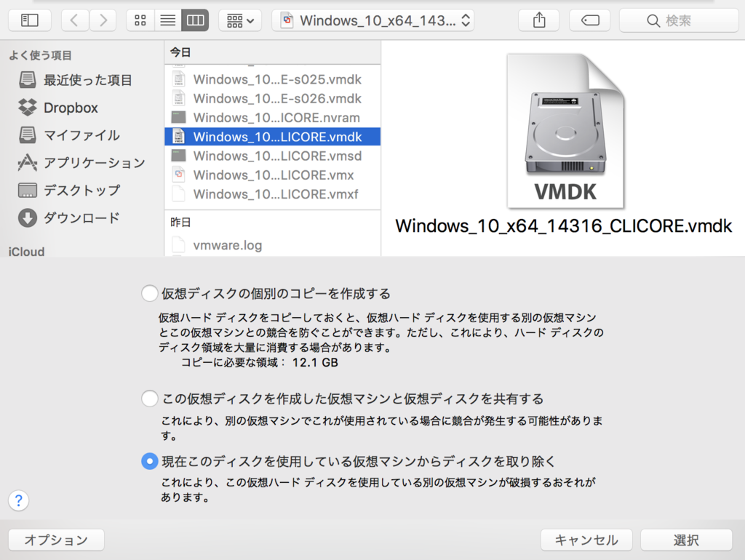Viewport: 745px width, 560px height.
Task: Click the デスクトップ icon in the sidebar
Action: point(28,191)
